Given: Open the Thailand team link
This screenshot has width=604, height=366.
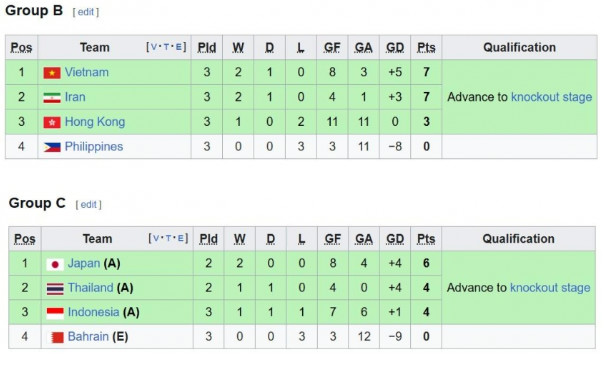Looking at the screenshot, I should tap(91, 288).
